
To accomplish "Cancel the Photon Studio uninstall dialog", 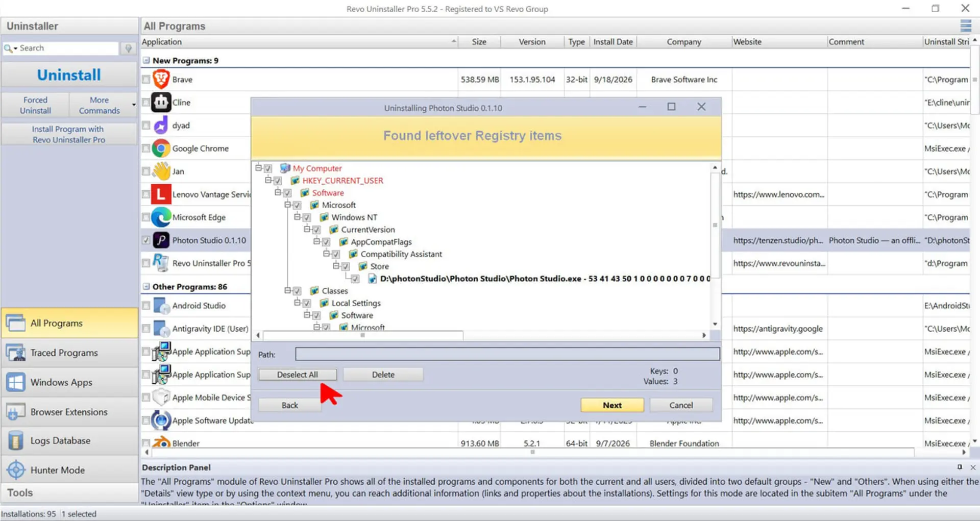I will 681,405.
